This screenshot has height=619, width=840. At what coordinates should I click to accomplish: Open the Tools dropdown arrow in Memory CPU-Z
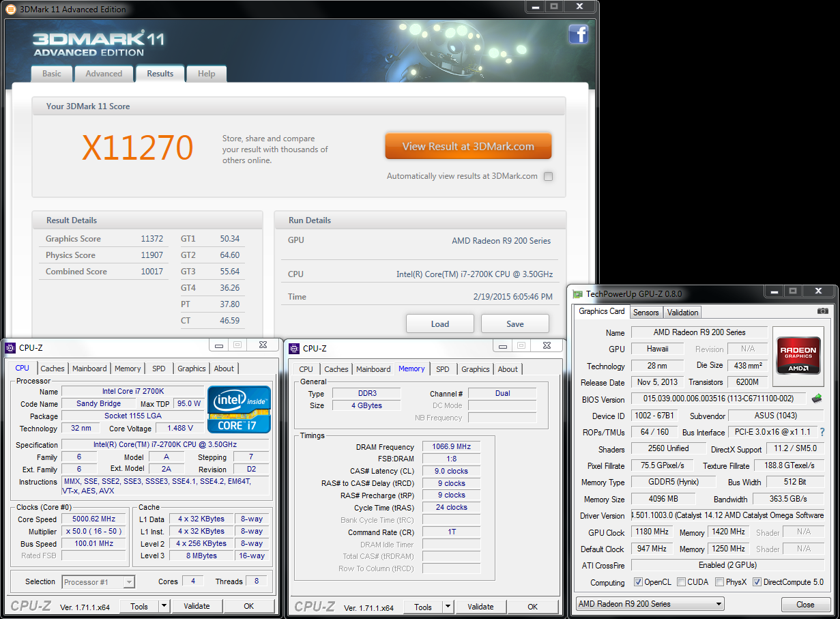pos(448,607)
